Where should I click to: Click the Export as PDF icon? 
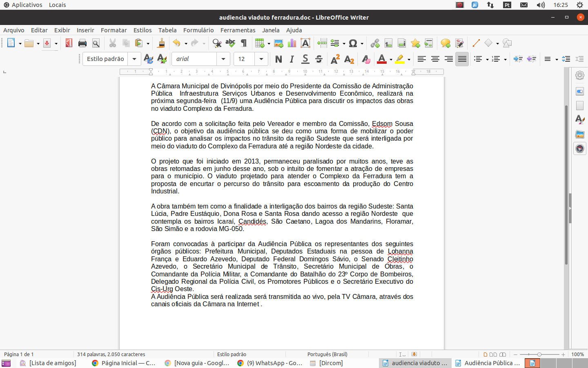pos(69,43)
